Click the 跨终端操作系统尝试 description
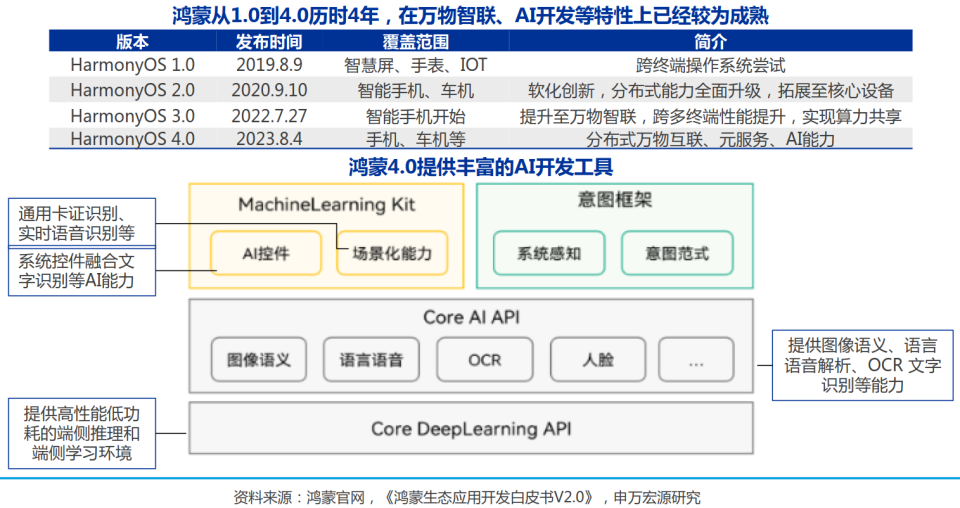The width and height of the screenshot is (960, 508). click(x=711, y=65)
